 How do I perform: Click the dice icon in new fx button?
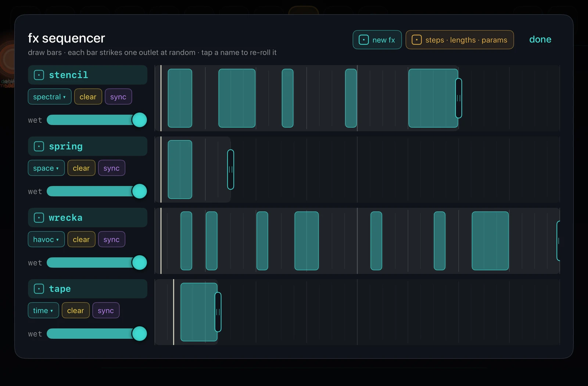pyautogui.click(x=363, y=40)
